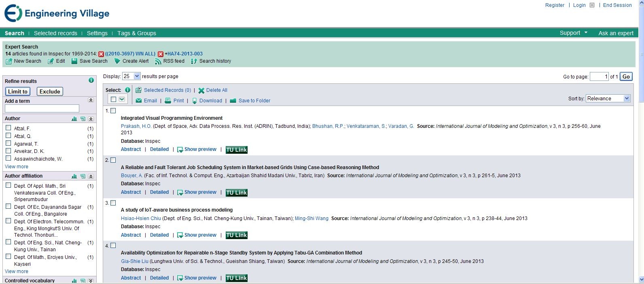Image resolution: width=644 pixels, height=284 pixels.
Task: Collapse the Author facet section
Action: [x=91, y=119]
